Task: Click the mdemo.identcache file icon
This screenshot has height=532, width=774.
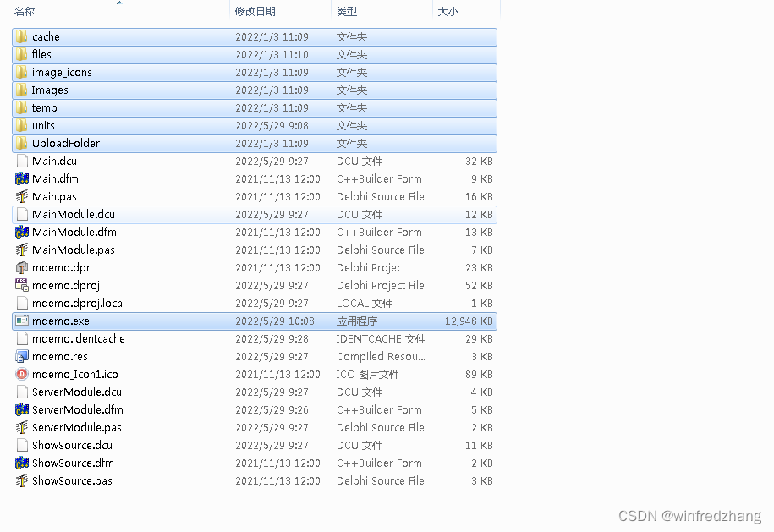Action: (x=22, y=338)
